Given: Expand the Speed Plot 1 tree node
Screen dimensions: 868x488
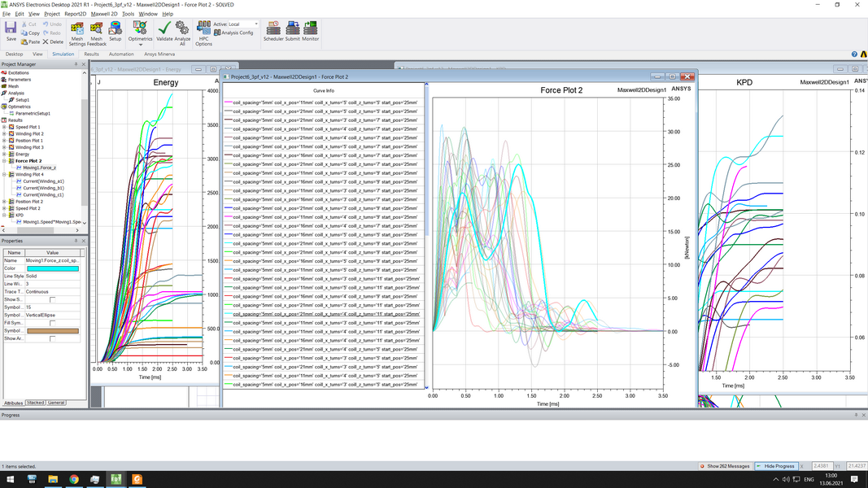Looking at the screenshot, I should (4, 127).
